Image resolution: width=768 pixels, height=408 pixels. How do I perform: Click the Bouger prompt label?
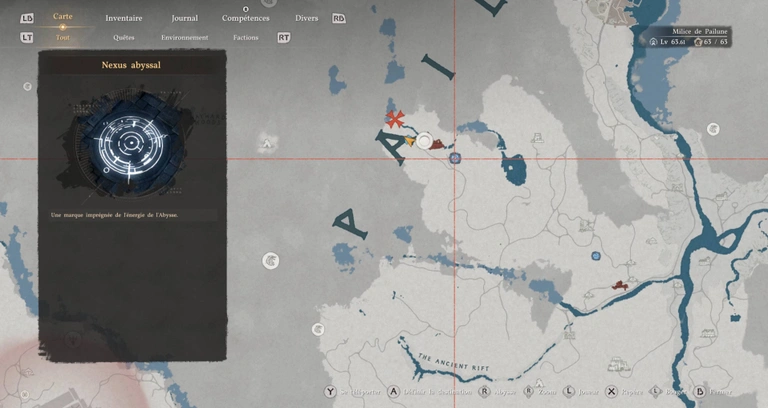(x=675, y=392)
